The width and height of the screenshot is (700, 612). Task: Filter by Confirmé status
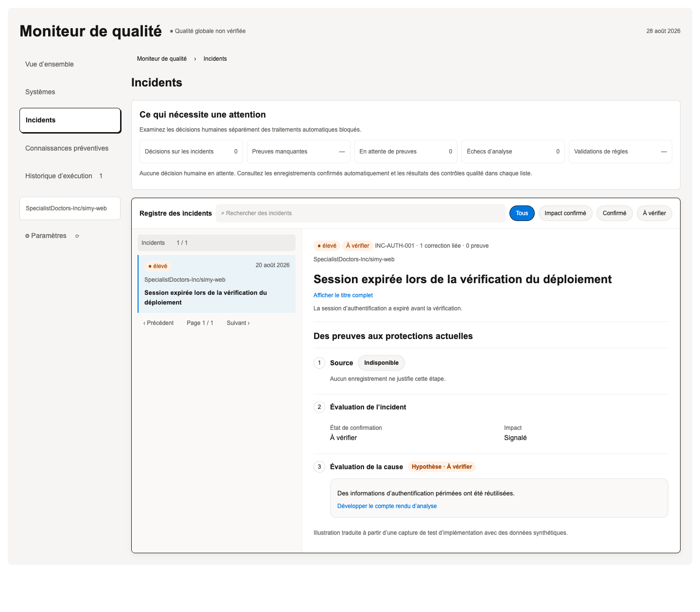614,213
